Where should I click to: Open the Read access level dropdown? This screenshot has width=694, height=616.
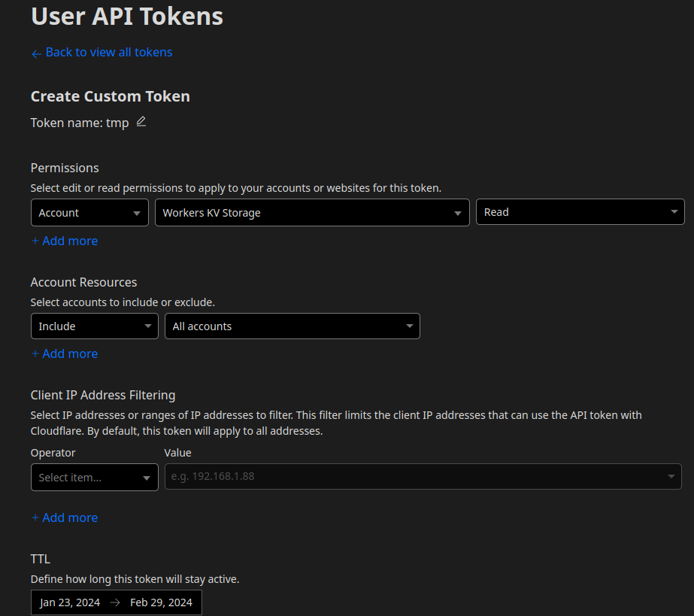pos(580,211)
